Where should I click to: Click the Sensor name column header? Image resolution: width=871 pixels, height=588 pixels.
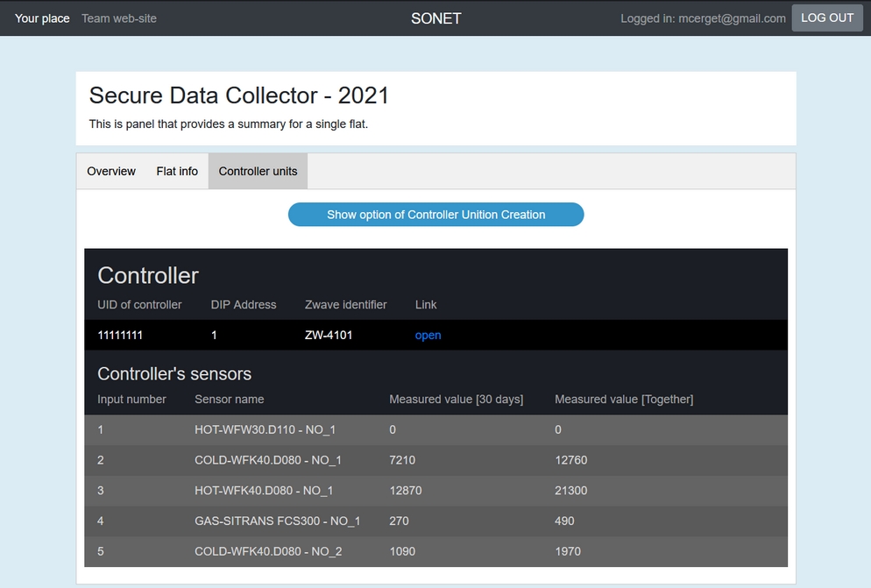229,400
